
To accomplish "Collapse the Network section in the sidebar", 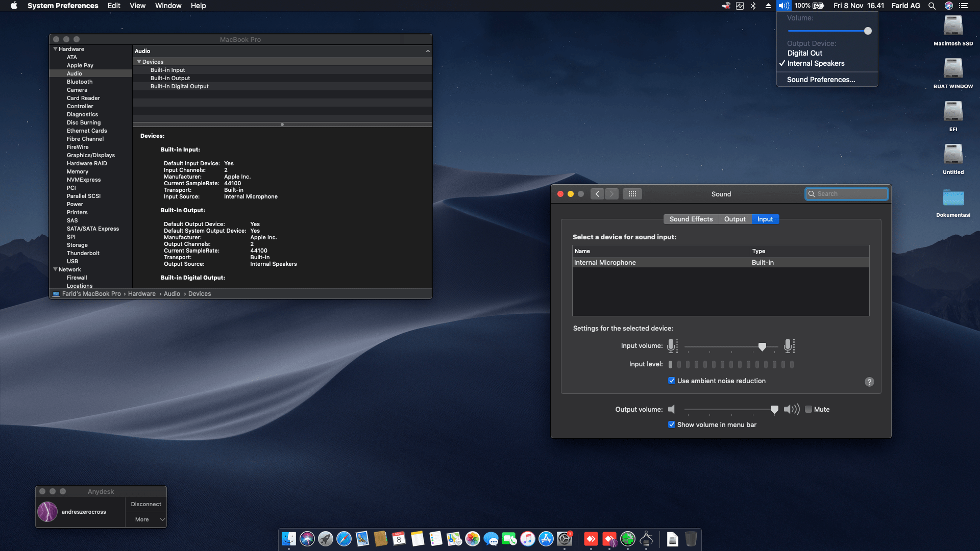I will coord(55,269).
